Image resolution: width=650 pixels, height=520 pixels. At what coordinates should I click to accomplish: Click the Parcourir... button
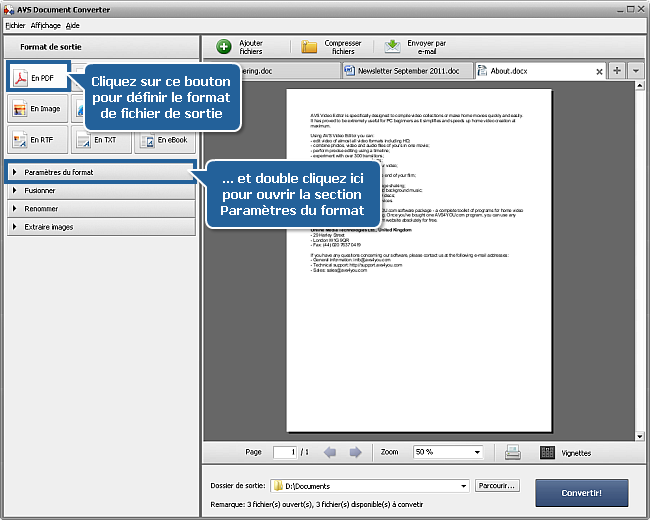(497, 486)
